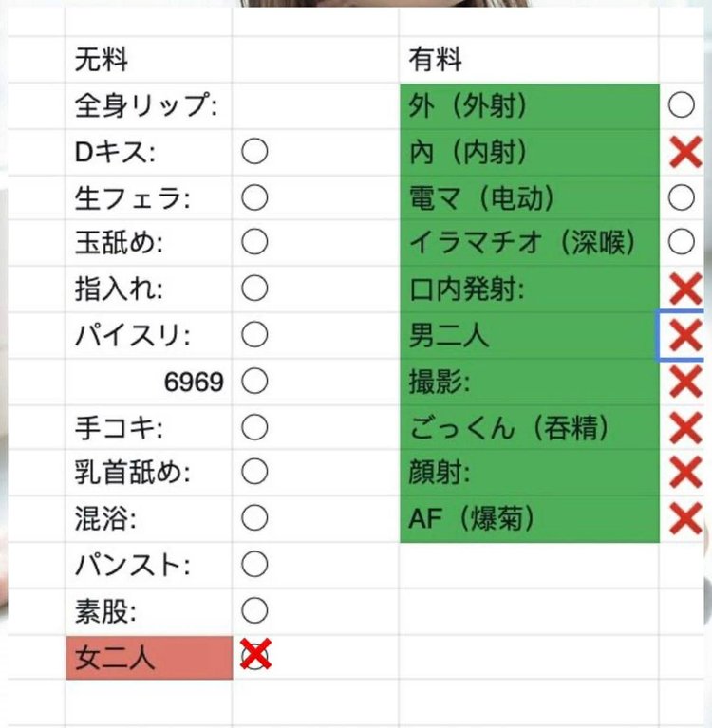Select the 有料 header cell
The image size is (712, 728).
(529, 60)
